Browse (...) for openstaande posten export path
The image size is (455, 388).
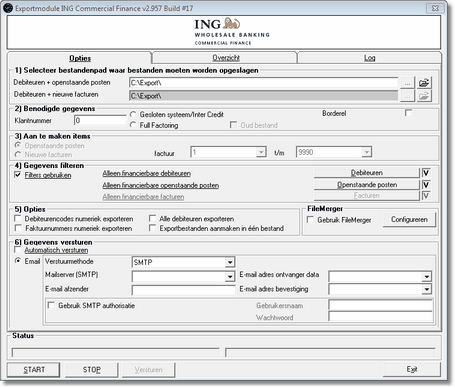click(407, 83)
